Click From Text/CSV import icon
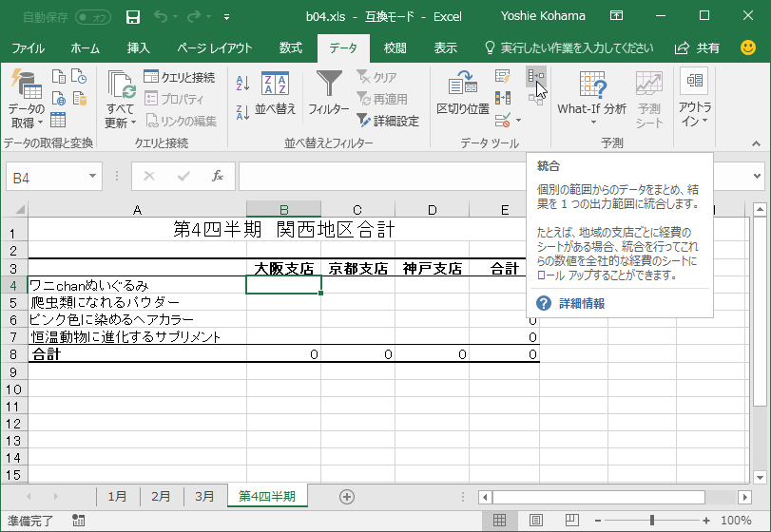The height and width of the screenshot is (532, 771). [x=59, y=76]
